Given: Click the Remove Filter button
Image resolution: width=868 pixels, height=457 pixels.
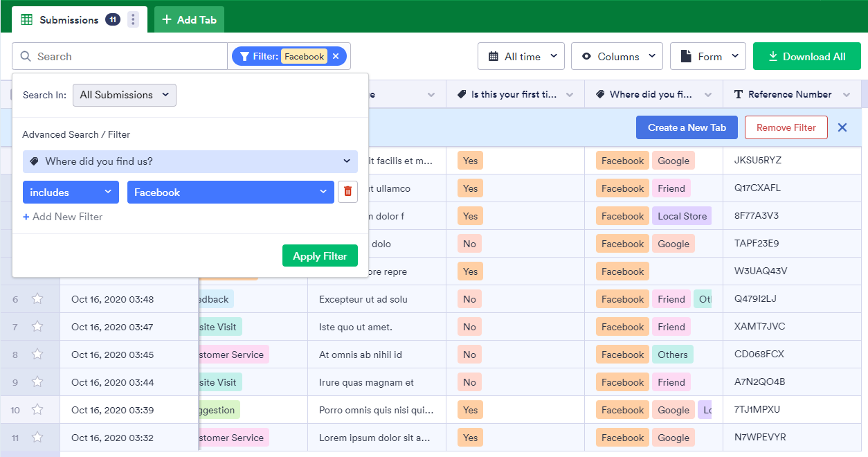Looking at the screenshot, I should tap(786, 127).
